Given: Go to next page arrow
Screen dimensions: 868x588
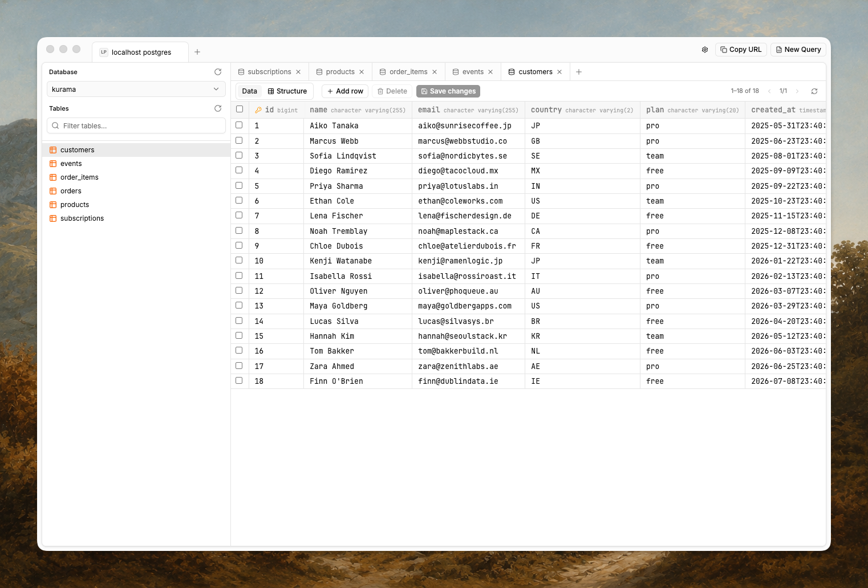Looking at the screenshot, I should tap(797, 91).
